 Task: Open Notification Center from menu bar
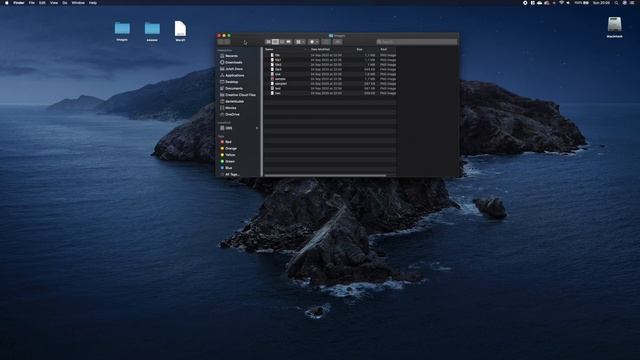pos(633,3)
